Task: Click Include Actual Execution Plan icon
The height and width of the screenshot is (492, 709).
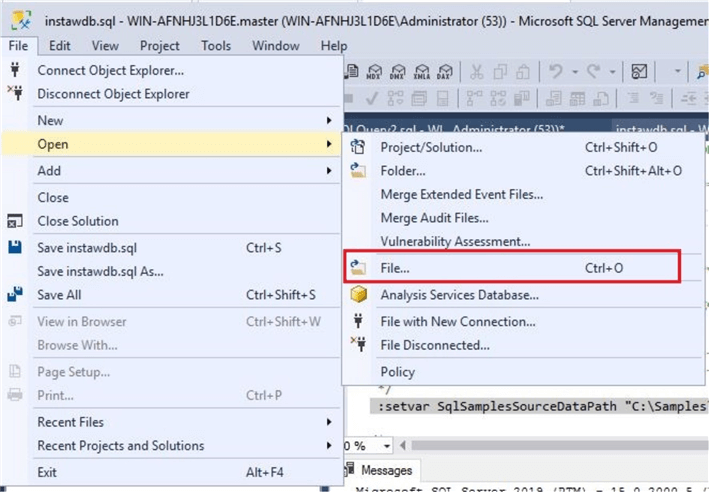Action: point(474,98)
